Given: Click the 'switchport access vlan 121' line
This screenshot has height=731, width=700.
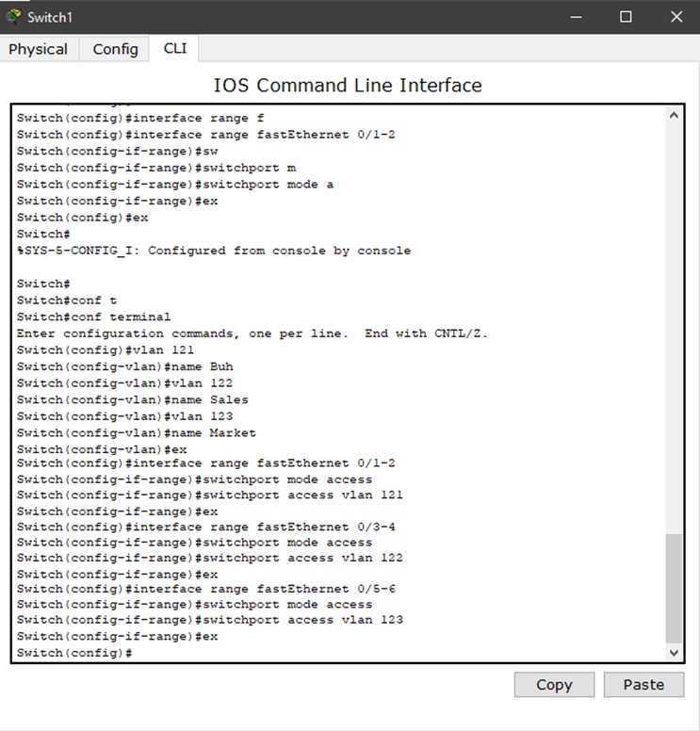Looking at the screenshot, I should click(210, 495).
